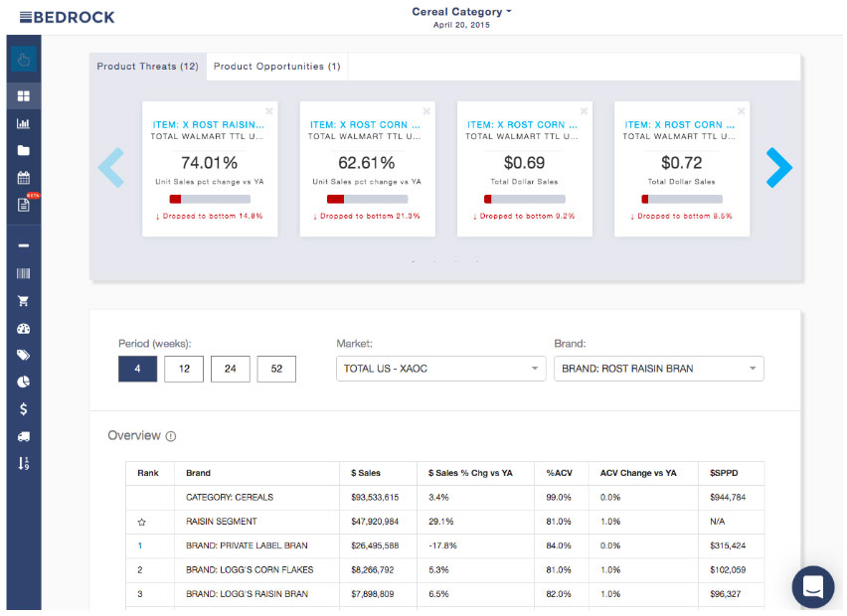Open the shopping cart icon
This screenshot has width=847, height=616.
click(23, 301)
